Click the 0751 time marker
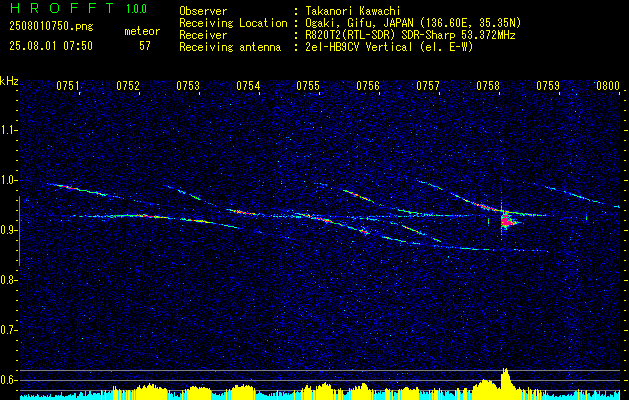629x400 pixels. (68, 86)
